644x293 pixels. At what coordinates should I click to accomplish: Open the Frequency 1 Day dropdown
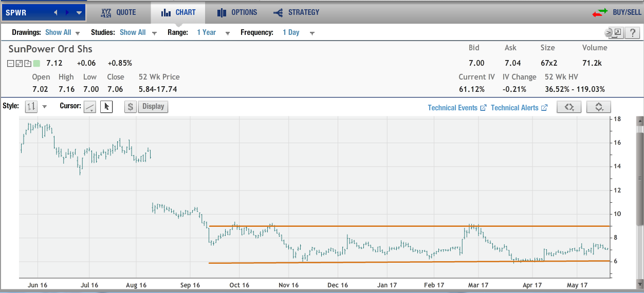pos(299,32)
